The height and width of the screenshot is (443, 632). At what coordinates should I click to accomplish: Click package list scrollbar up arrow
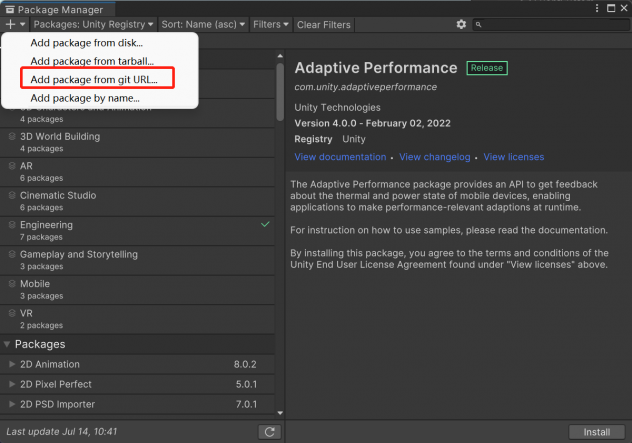point(280,56)
